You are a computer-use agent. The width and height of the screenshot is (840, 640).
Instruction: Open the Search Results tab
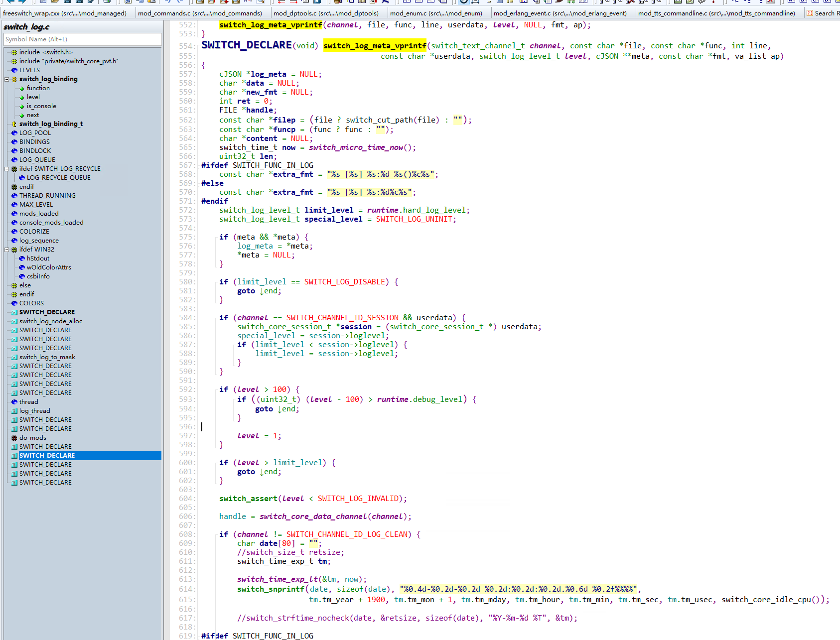pyautogui.click(x=823, y=13)
